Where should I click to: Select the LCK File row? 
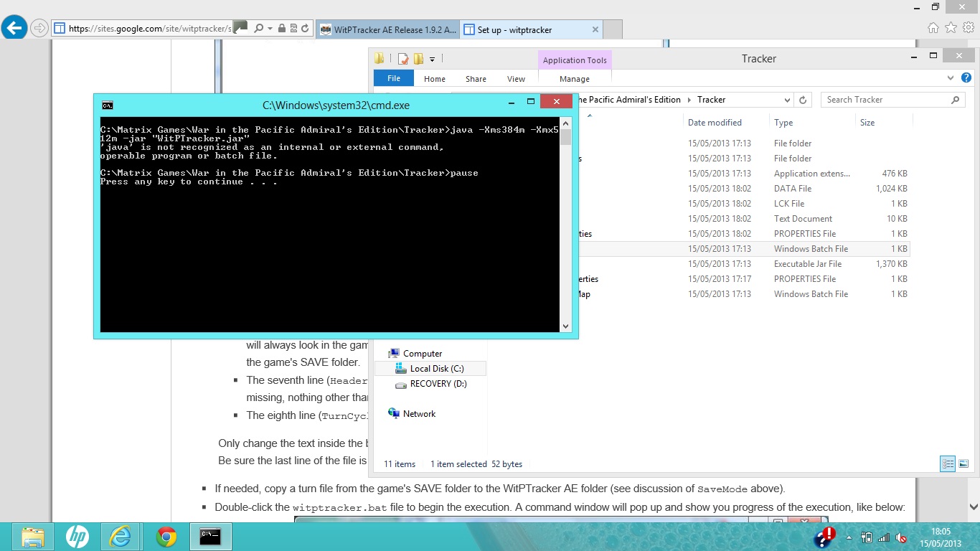743,204
